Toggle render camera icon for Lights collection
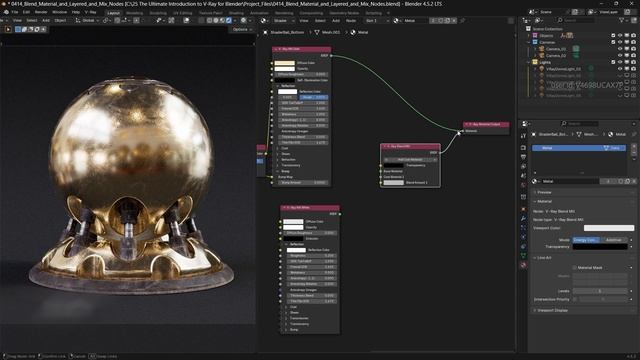The width and height of the screenshot is (640, 360). pos(633,62)
